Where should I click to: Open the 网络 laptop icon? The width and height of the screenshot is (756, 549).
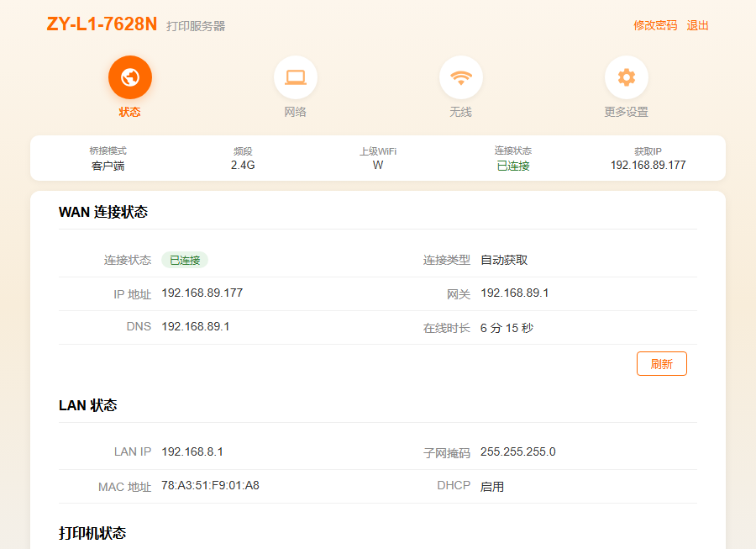296,77
